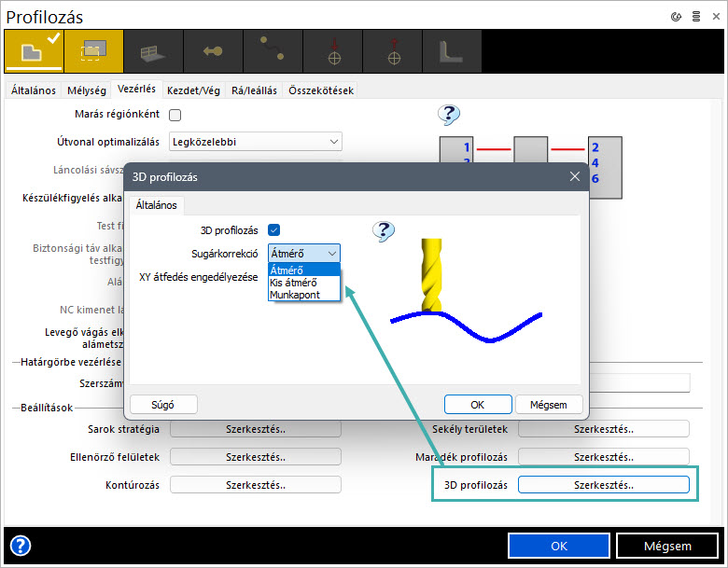Click the 'Beállítások' section heading
Screen dimensions: 728x568
[x=47, y=408]
